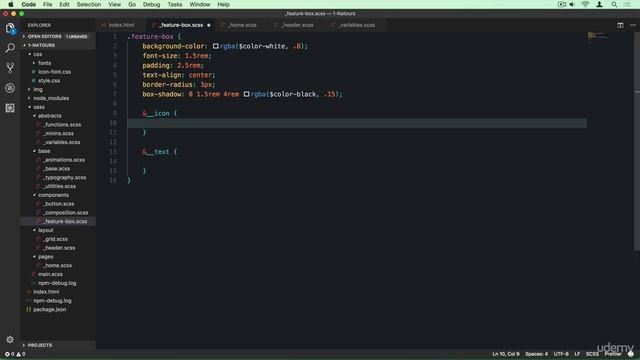Open _utilities.scss file
This screenshot has height=360, width=640.
tap(60, 187)
